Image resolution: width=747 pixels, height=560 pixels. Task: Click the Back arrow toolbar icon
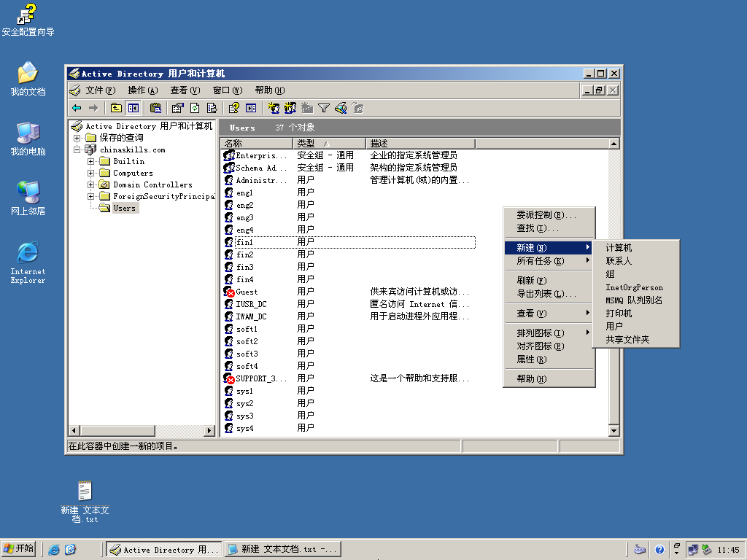(x=77, y=108)
